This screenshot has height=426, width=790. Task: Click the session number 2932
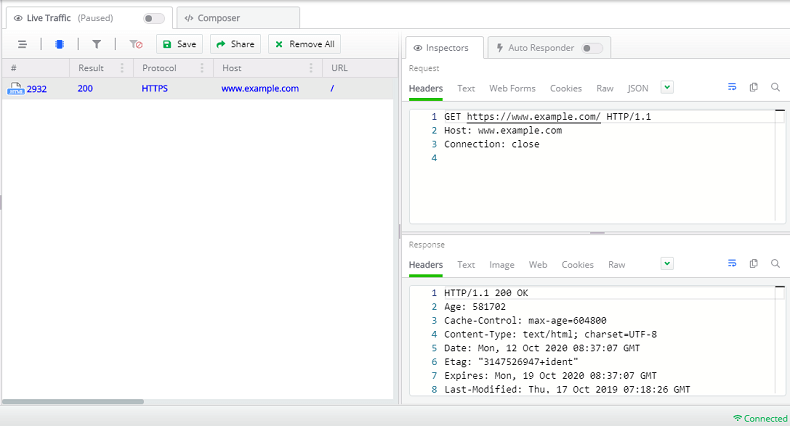(x=37, y=89)
